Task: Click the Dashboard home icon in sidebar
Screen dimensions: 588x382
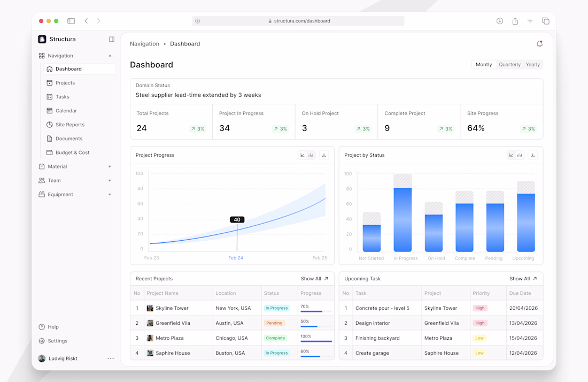Action: coord(50,68)
